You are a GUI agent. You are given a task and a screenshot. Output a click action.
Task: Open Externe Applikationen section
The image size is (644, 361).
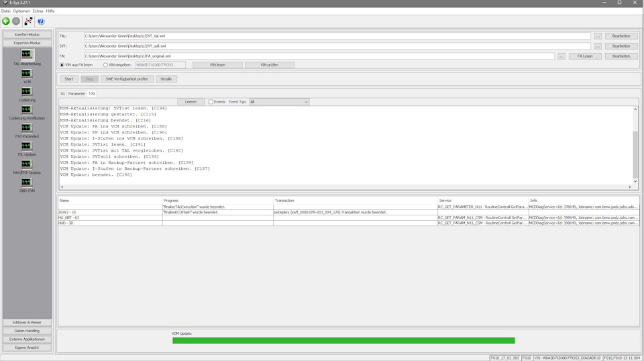(27, 340)
